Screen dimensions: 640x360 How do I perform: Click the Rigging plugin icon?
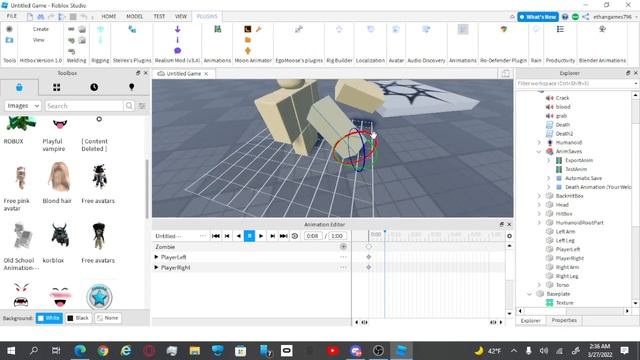click(100, 29)
